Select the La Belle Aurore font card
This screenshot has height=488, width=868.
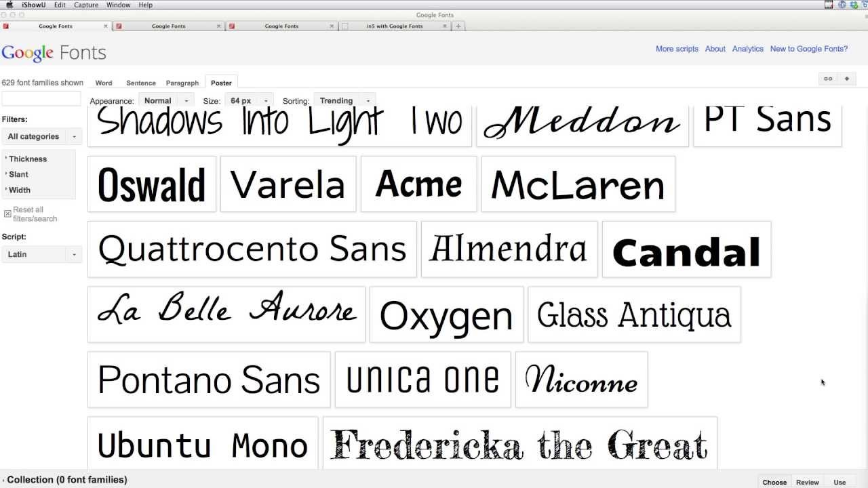click(226, 314)
